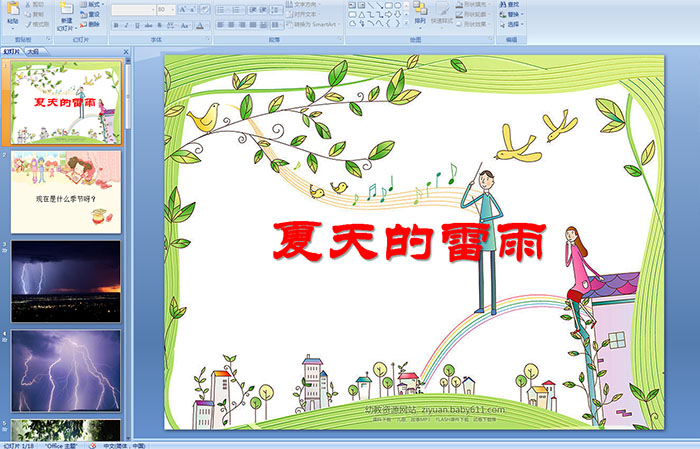This screenshot has height=449, width=700.
Task: Click the Increase Indent icon
Action: pos(263,9)
